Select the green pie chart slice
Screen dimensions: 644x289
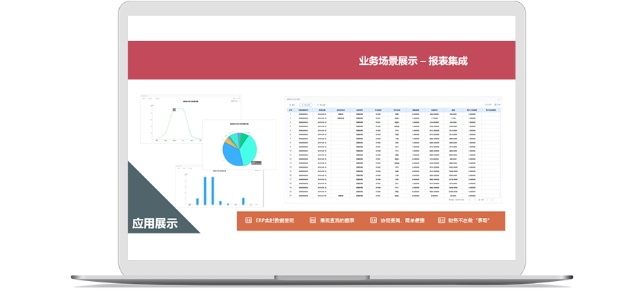point(244,137)
